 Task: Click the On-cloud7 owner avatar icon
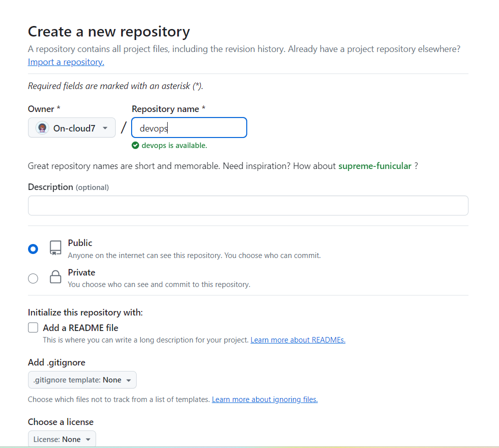pyautogui.click(x=43, y=128)
